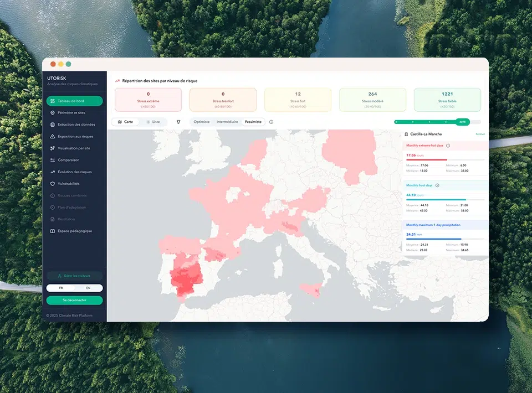Select the Intermédiaire scenario
Image resolution: width=532 pixels, height=393 pixels.
(x=228, y=122)
